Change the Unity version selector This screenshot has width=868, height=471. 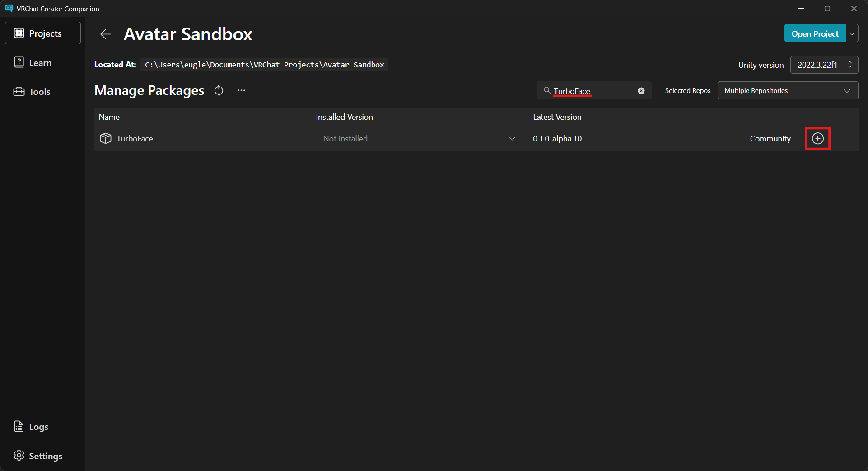point(824,65)
